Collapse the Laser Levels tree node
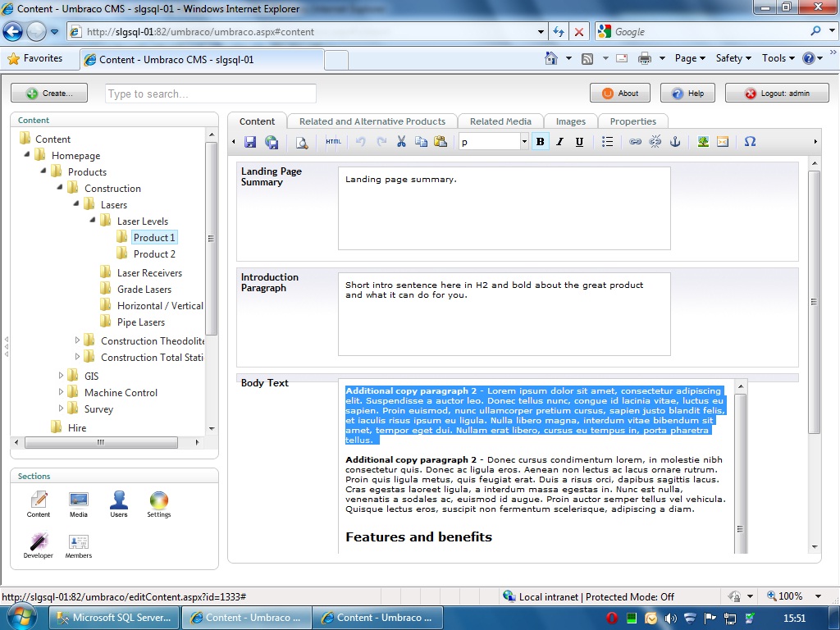 [x=93, y=220]
